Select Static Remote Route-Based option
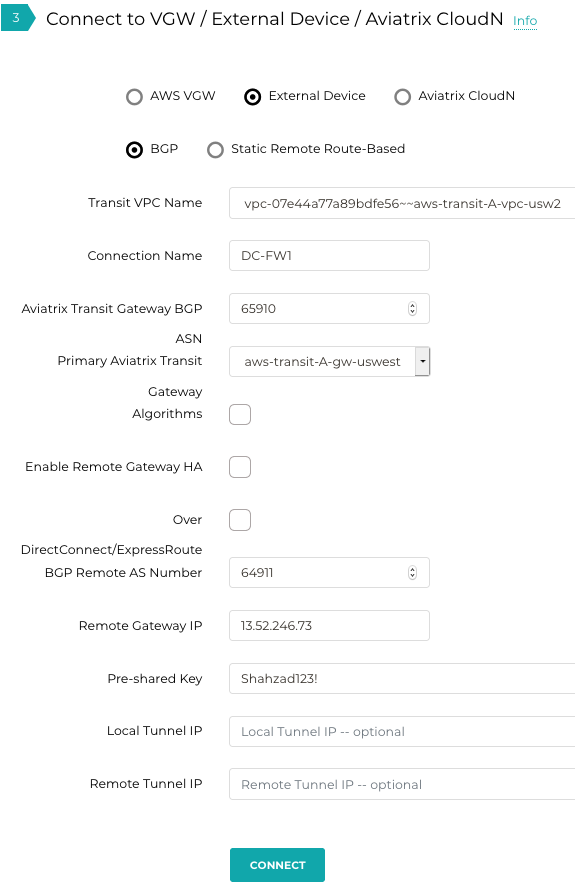575x888 pixels. [x=215, y=150]
